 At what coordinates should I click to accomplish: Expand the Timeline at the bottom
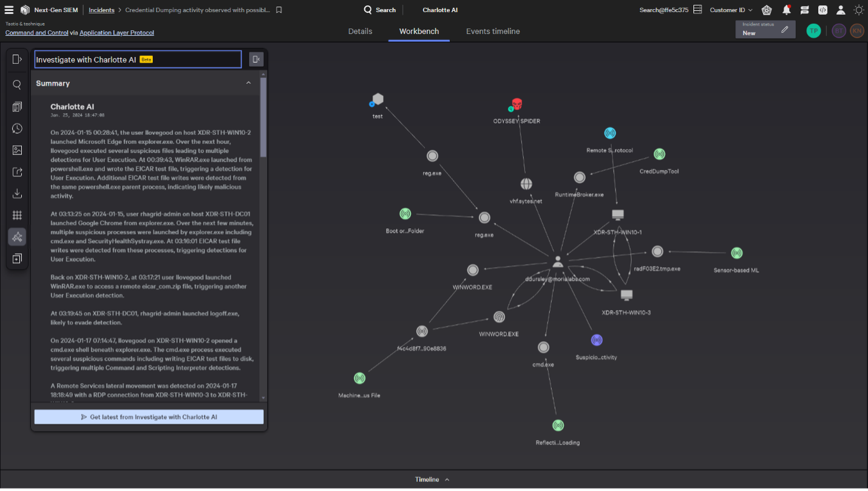432,479
